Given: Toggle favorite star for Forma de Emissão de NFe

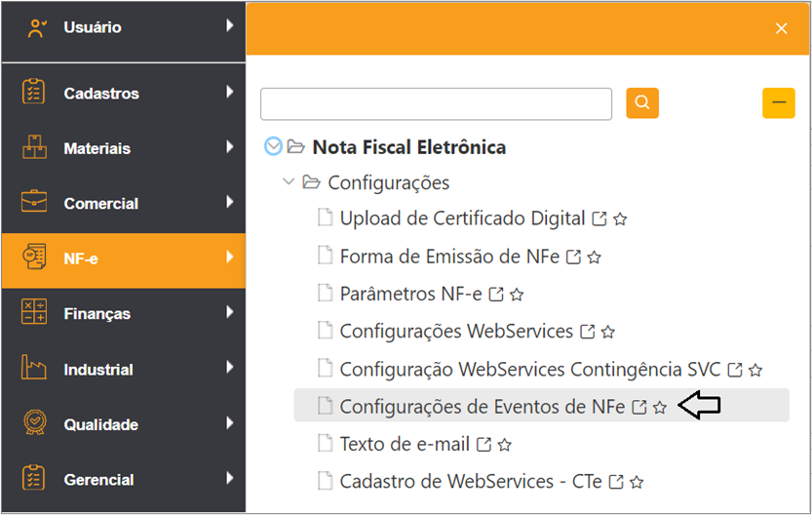Looking at the screenshot, I should coord(595,257).
